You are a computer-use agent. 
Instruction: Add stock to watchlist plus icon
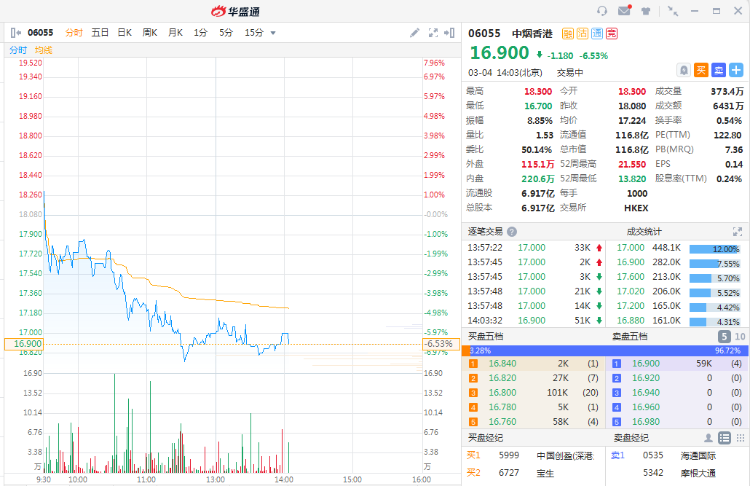pos(736,70)
